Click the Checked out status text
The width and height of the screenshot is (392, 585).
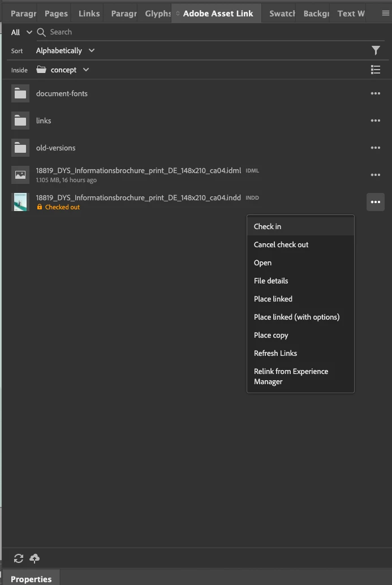coord(62,207)
